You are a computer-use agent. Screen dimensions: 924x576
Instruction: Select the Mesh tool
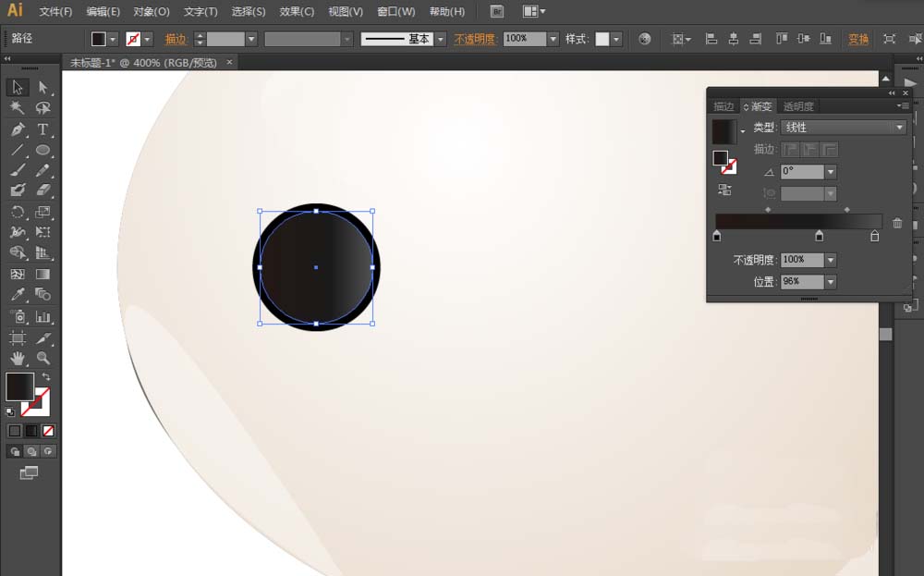(17, 275)
